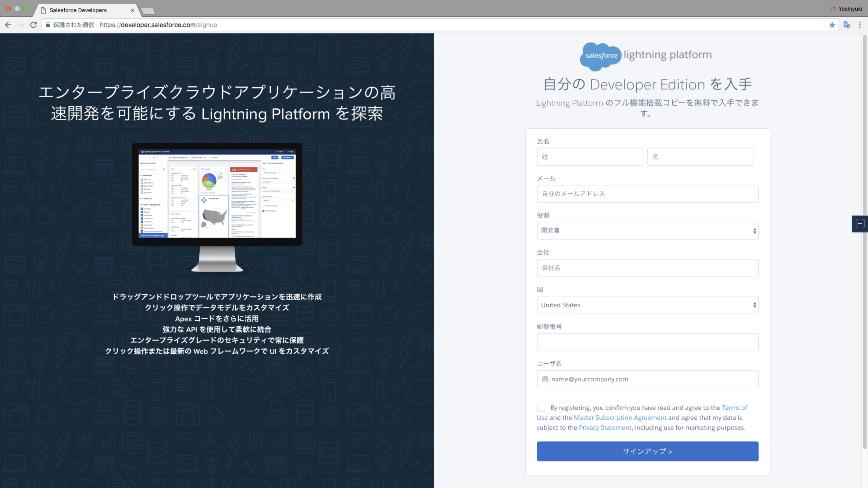868x488 pixels.
Task: Open Chrome's three-dot menu
Action: (x=860, y=25)
